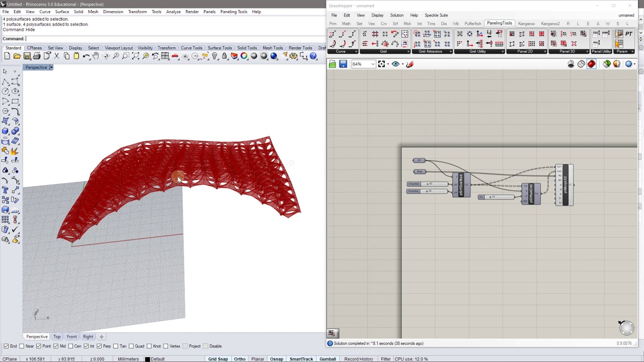Image resolution: width=644 pixels, height=362 pixels.
Task: Toggle the Perp osnap checkbox
Action: click(x=100, y=346)
